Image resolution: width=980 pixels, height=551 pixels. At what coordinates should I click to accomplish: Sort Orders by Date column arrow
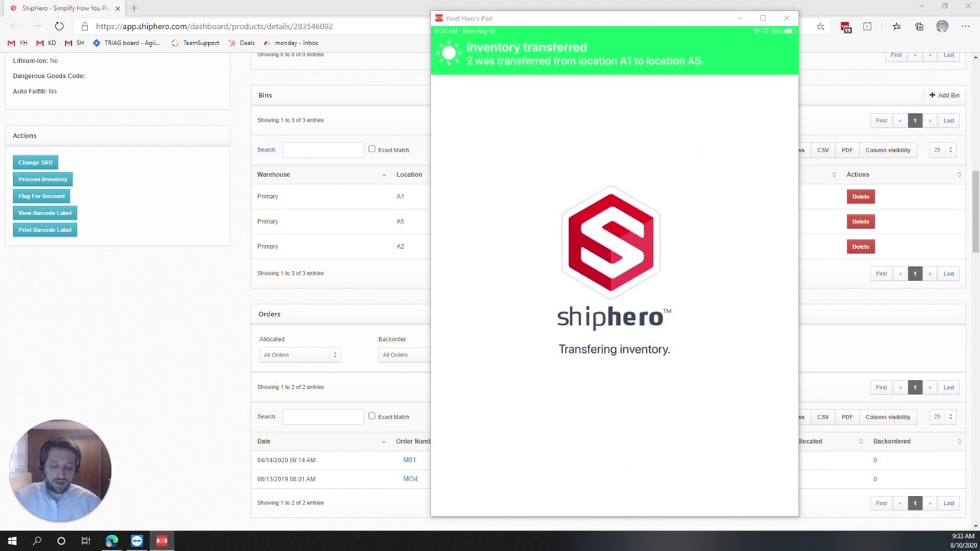click(384, 442)
